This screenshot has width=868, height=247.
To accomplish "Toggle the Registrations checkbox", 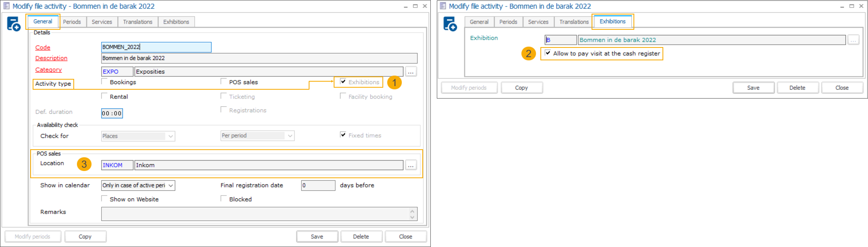I will point(224,110).
